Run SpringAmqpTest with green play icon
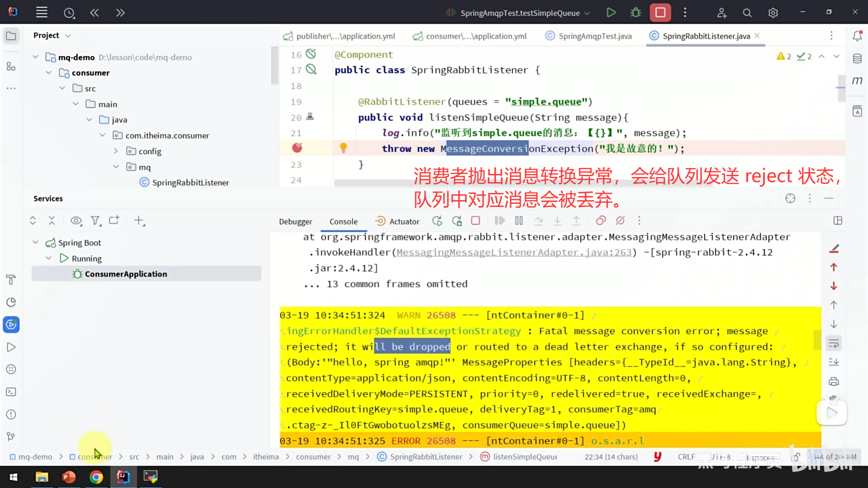Screen dimensions: 868x488 (x=611, y=13)
